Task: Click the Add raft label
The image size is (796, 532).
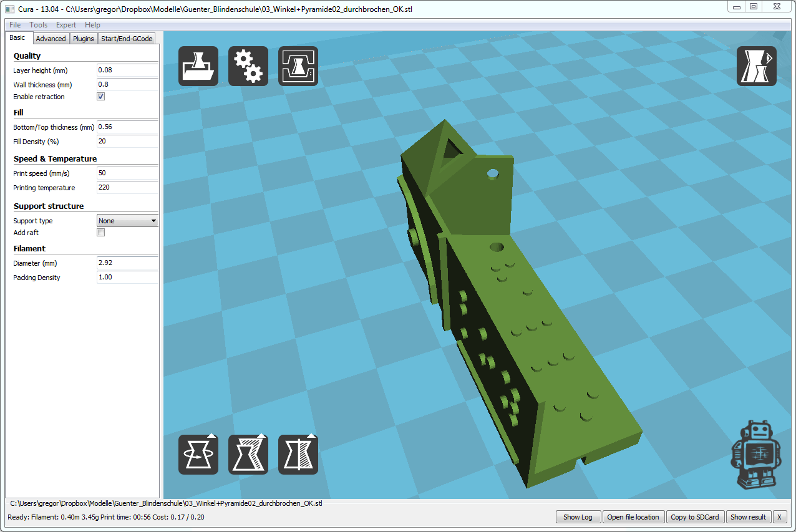Action: (x=26, y=233)
